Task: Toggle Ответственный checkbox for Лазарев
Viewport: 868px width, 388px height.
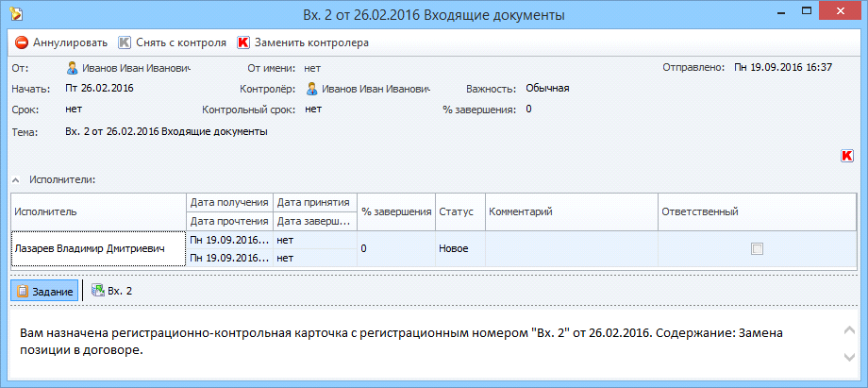Action: pos(757,249)
